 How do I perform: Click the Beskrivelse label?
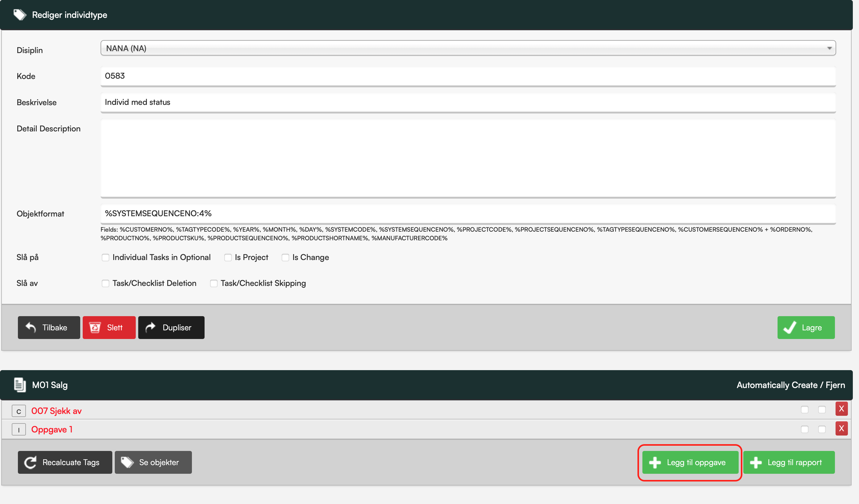tap(36, 103)
